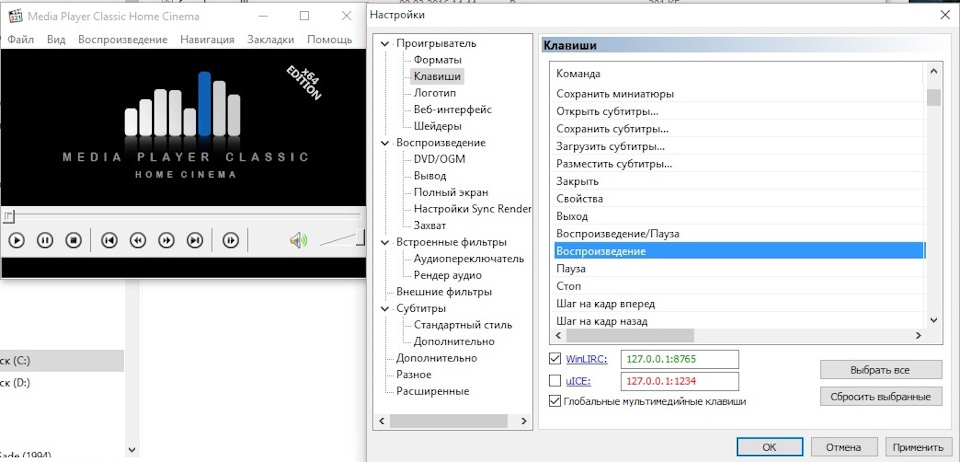Image resolution: width=960 pixels, height=462 pixels.
Task: Click the volume slider in player
Action: tap(342, 240)
